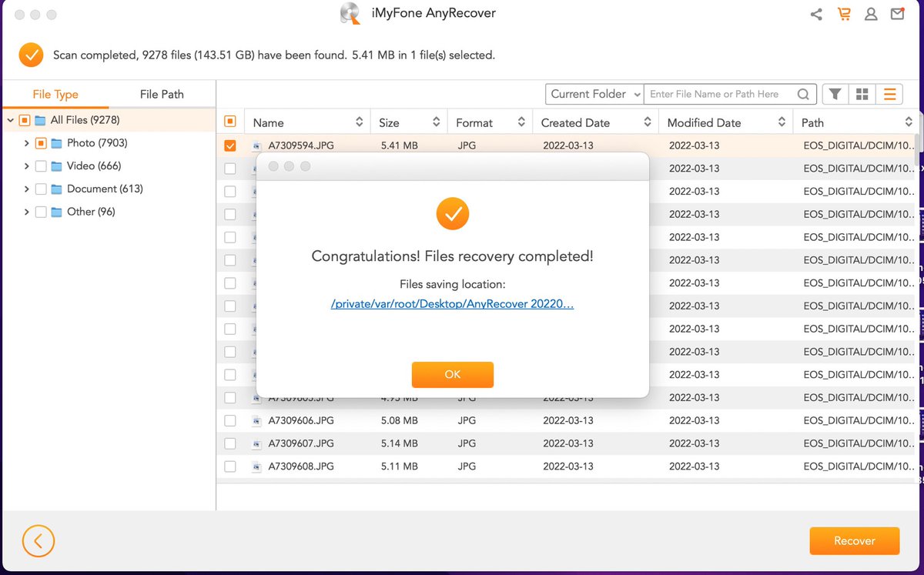Viewport: 924px width, 575px height.
Task: Check the Other checkbox
Action: pyautogui.click(x=41, y=212)
